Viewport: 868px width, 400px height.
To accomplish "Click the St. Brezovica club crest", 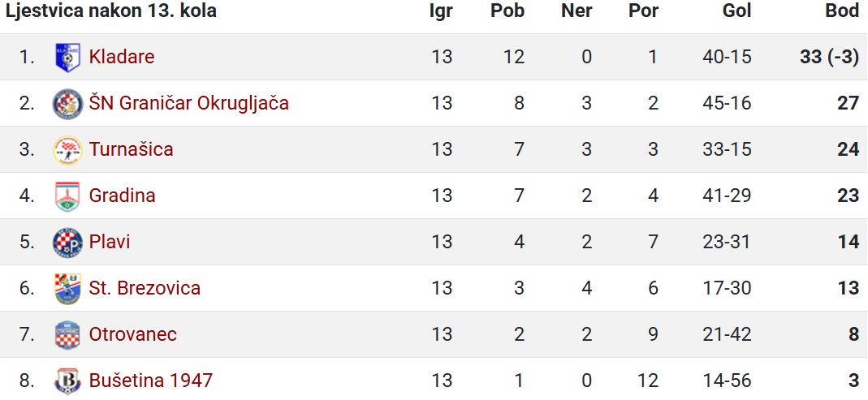I will pos(67,288).
